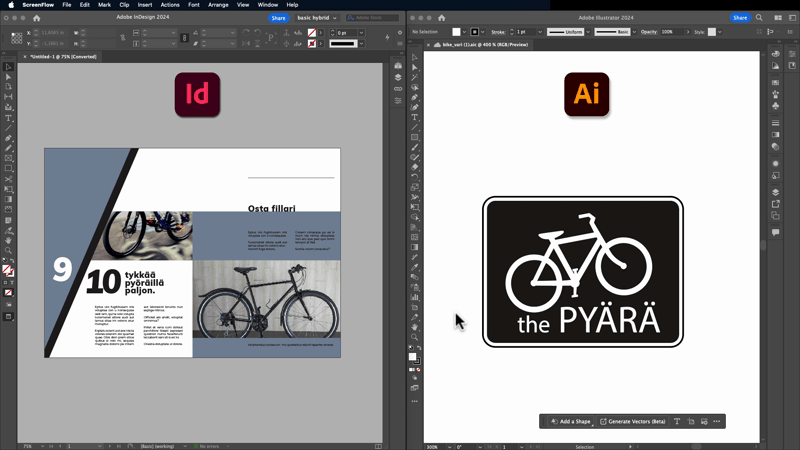The height and width of the screenshot is (450, 800).
Task: Select InDesign's Direct Selection tool
Action: click(8, 77)
